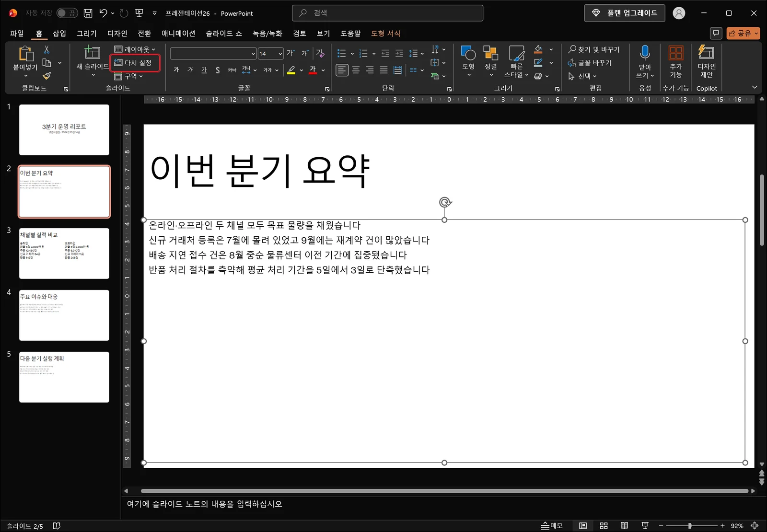Click the Share (공유) button
This screenshot has height=532, width=767.
tap(744, 33)
